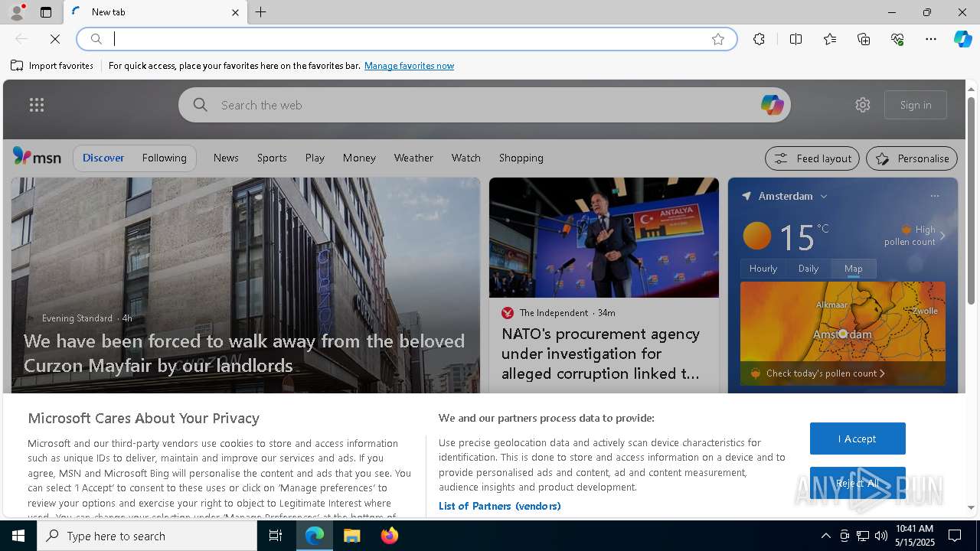980x551 pixels.
Task: Add this page to favorites star
Action: click(x=718, y=39)
